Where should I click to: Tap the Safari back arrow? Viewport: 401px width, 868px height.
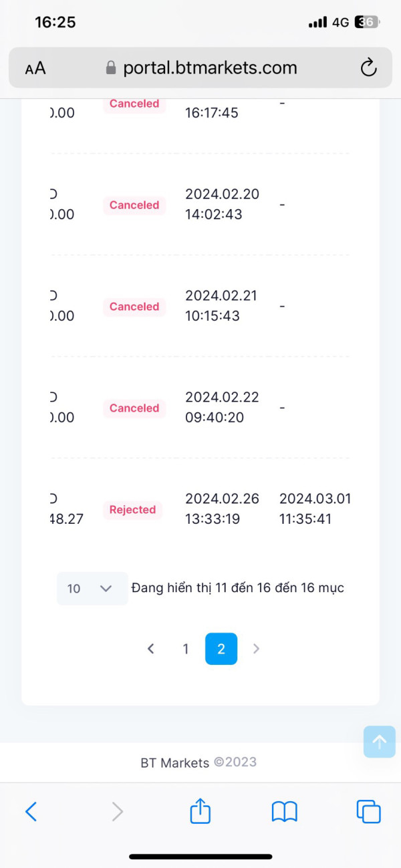click(x=31, y=811)
